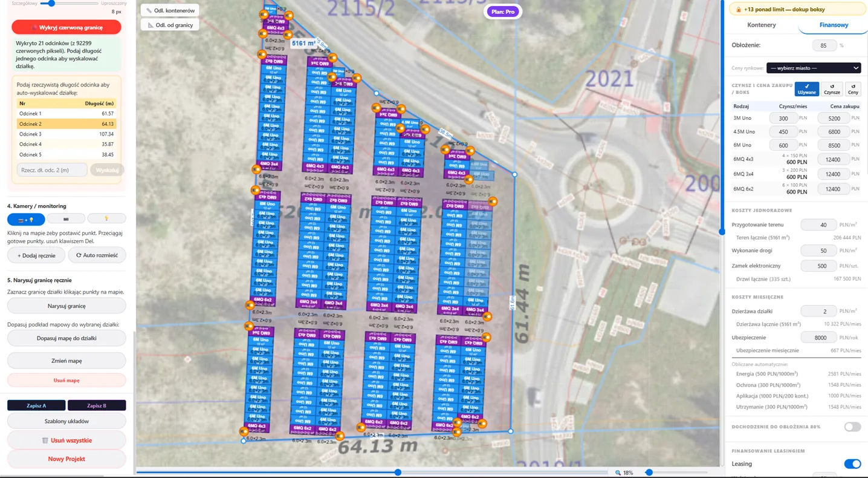Click 'Usuń mapę' button

tap(66, 381)
